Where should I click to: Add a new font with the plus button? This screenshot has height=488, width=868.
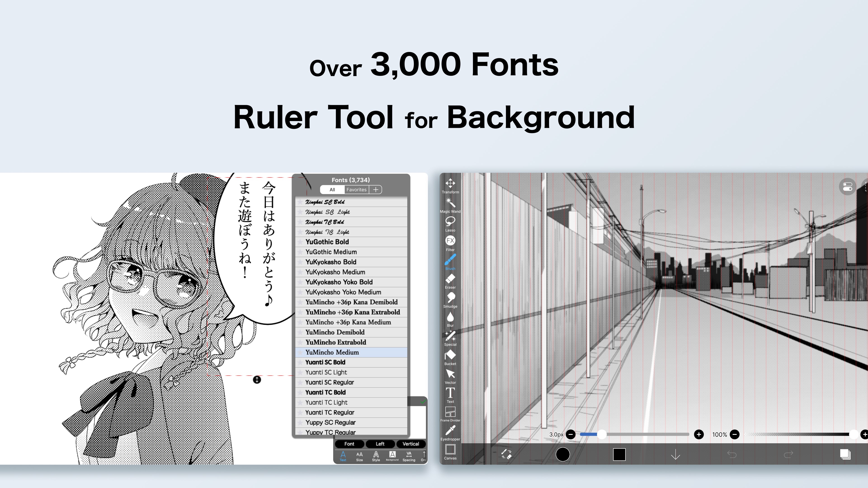(x=376, y=190)
